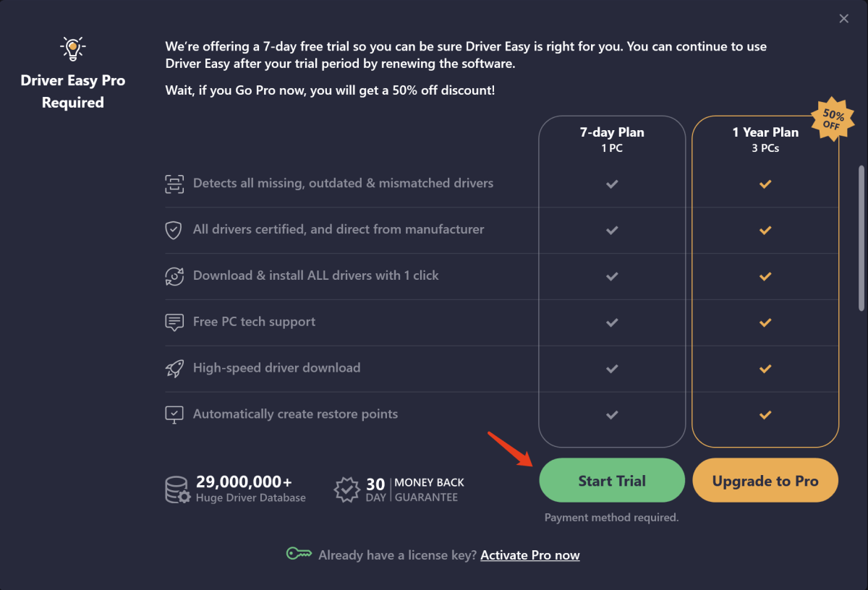Screen dimensions: 868x590
Task: Close the Driver Easy Pro dialog
Action: pyautogui.click(x=844, y=19)
